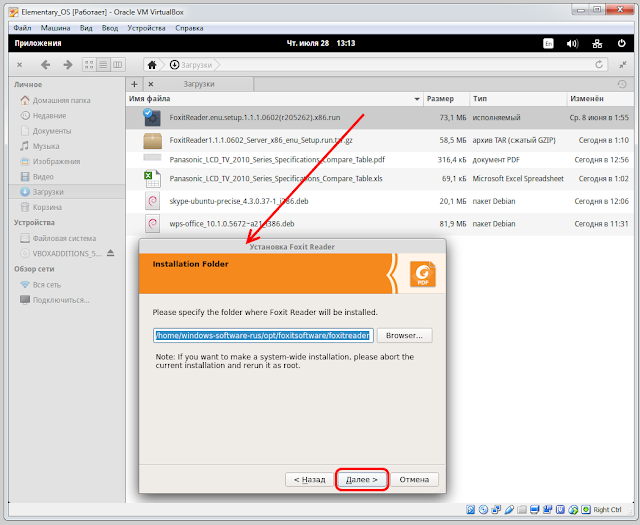The height and width of the screenshot is (525, 640).
Task: Reload the current folder
Action: 599,65
